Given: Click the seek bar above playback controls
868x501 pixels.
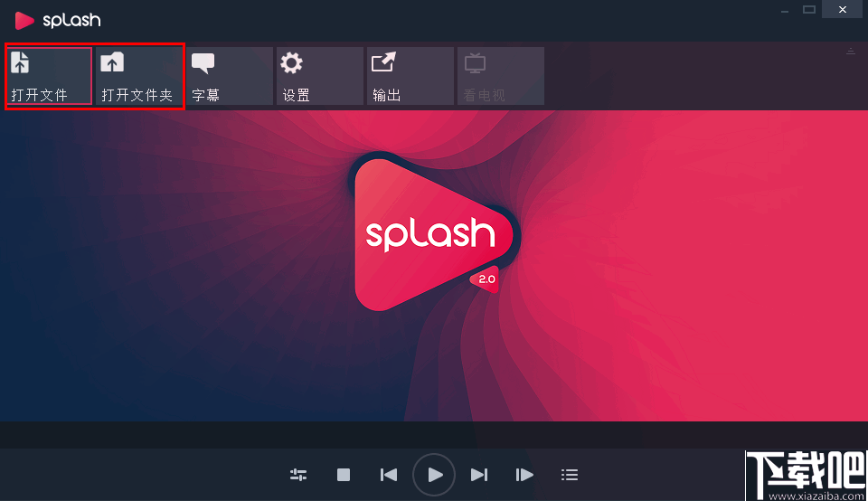Looking at the screenshot, I should tap(434, 435).
